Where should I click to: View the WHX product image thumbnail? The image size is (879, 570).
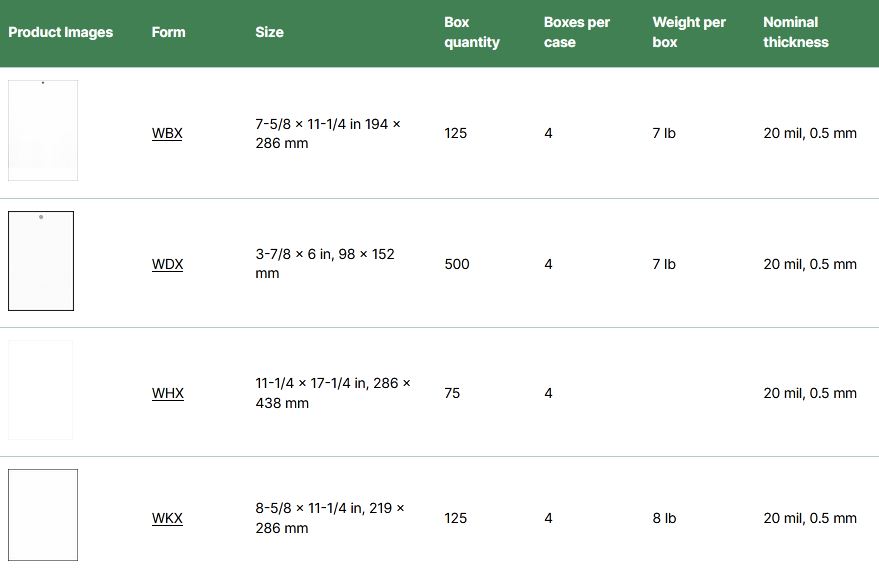point(41,390)
